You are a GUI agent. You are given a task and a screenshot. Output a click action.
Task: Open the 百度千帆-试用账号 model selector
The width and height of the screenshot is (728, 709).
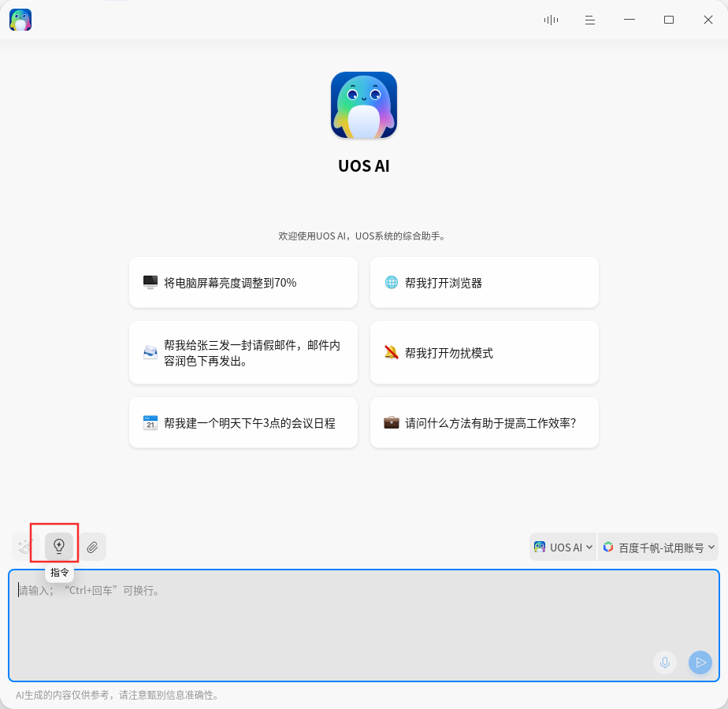point(658,547)
